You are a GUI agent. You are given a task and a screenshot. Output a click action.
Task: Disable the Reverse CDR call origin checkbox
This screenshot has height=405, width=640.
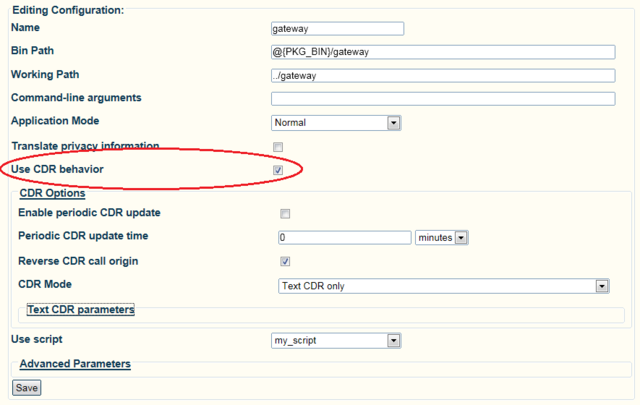coord(285,262)
